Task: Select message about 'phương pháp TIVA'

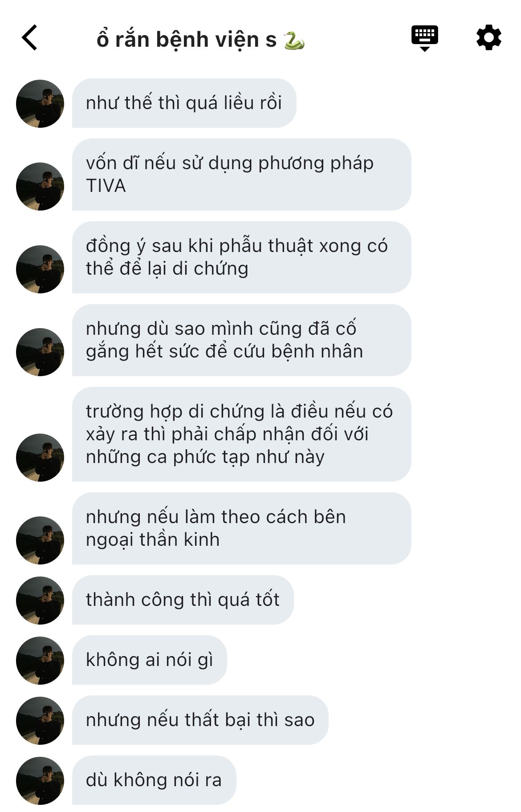Action: click(241, 175)
